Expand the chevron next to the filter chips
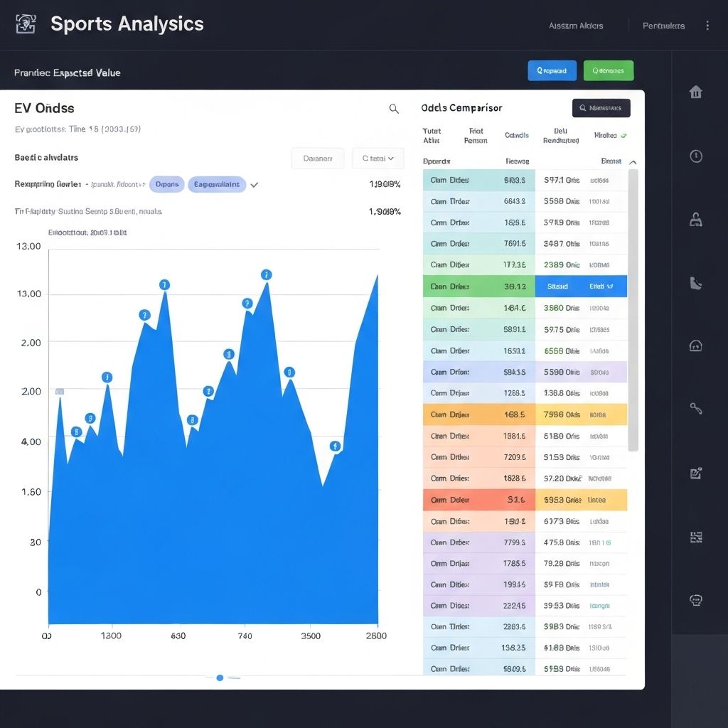The width and height of the screenshot is (728, 728). point(254,184)
